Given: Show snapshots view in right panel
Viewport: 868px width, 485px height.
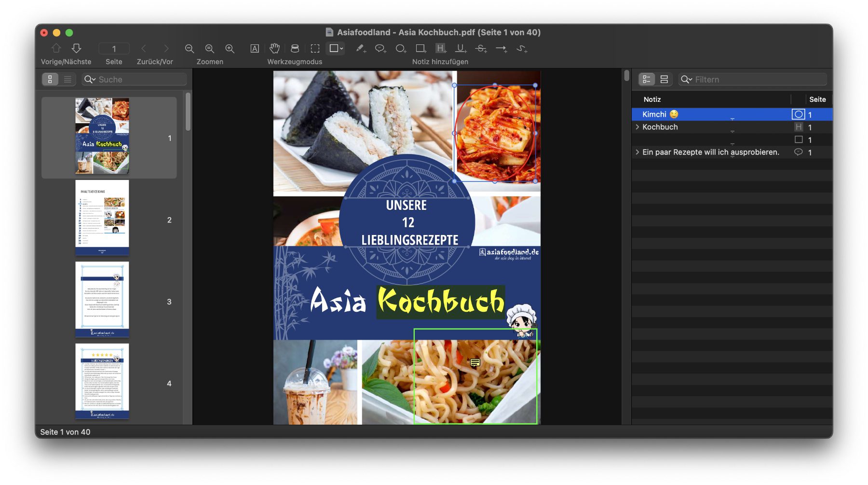Looking at the screenshot, I should point(664,79).
